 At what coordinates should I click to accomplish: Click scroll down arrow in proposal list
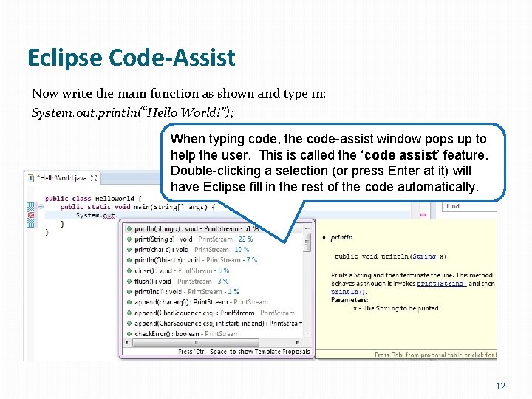click(x=307, y=334)
